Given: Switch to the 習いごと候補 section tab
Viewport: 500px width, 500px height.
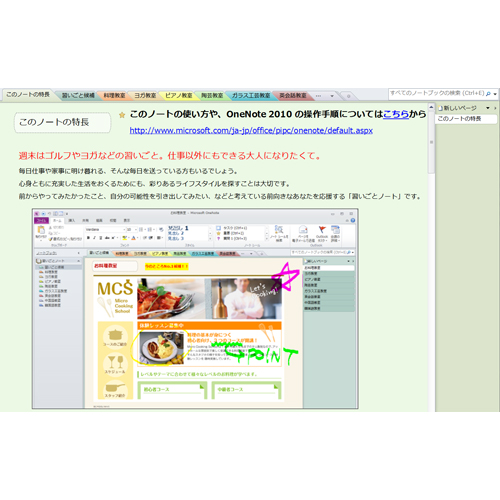Looking at the screenshot, I should [78, 96].
